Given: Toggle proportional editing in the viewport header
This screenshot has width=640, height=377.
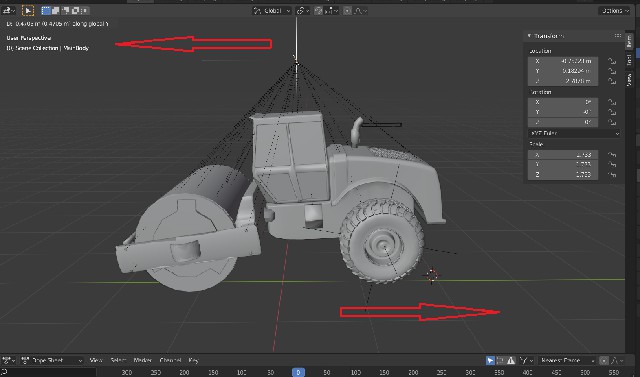Looking at the screenshot, I should coord(347,11).
